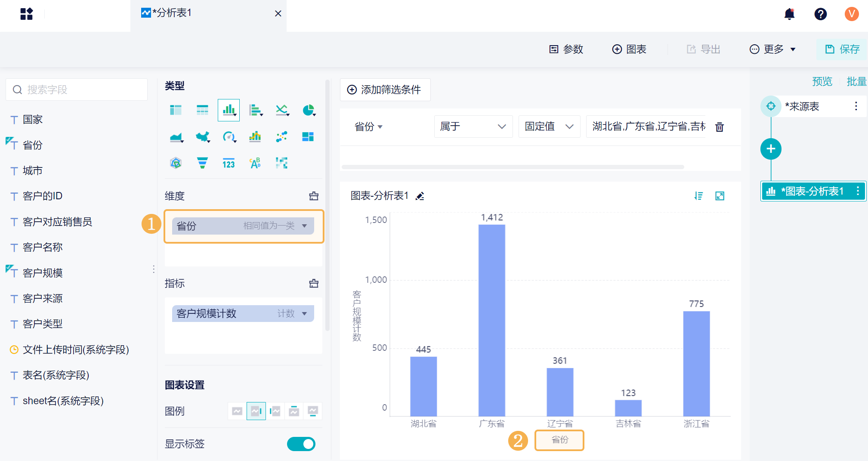Select the China map chart type icon
This screenshot has width=868, height=461.
click(202, 137)
